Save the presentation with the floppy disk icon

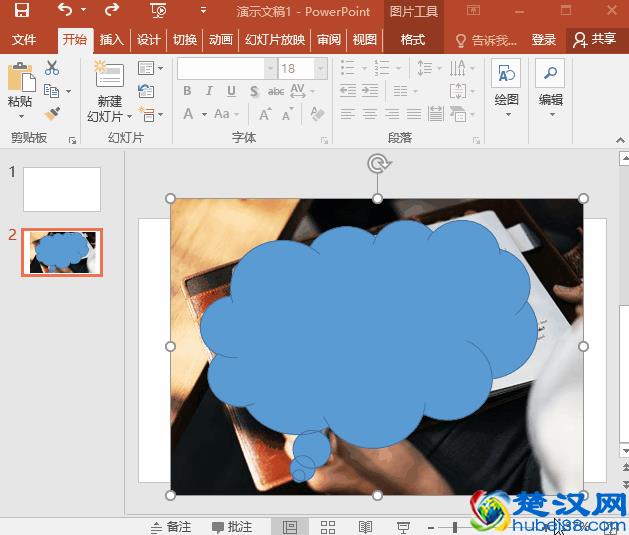click(x=22, y=10)
